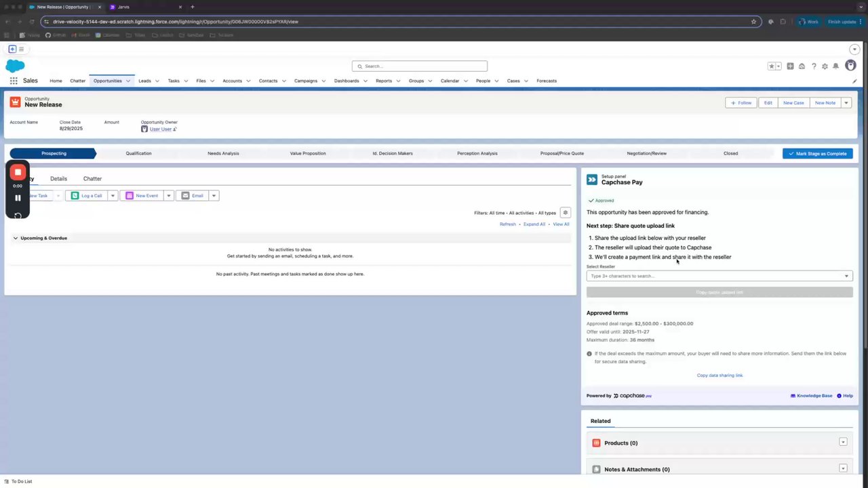Click the Refresh activity link
Viewport: 868px width, 488px height.
click(508, 224)
